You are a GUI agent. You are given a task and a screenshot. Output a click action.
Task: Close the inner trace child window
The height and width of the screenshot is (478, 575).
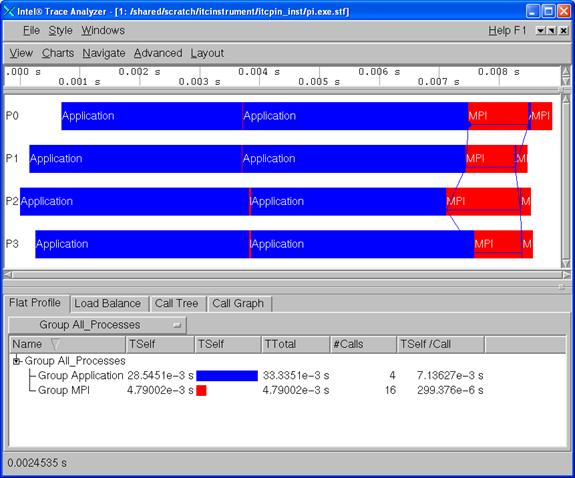tap(564, 30)
